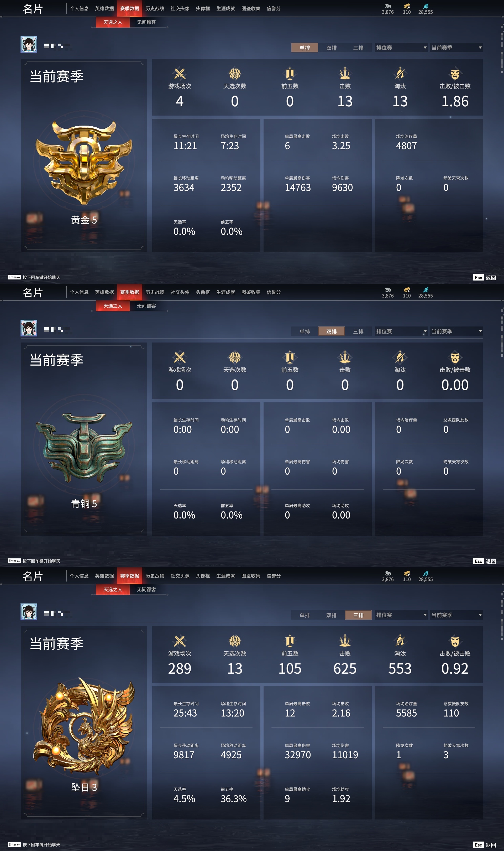Select the highlighted 单排 mode toggle

pyautogui.click(x=305, y=48)
